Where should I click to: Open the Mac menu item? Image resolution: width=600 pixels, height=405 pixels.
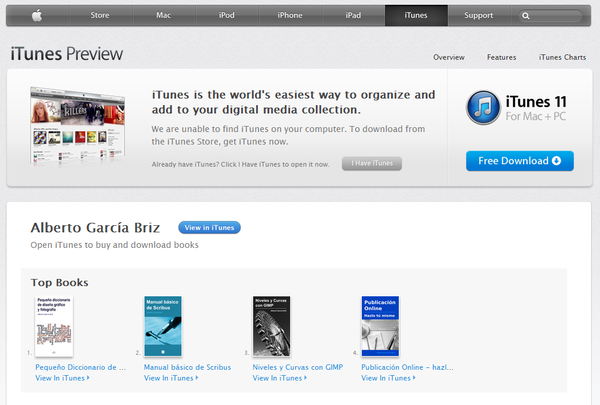(163, 15)
